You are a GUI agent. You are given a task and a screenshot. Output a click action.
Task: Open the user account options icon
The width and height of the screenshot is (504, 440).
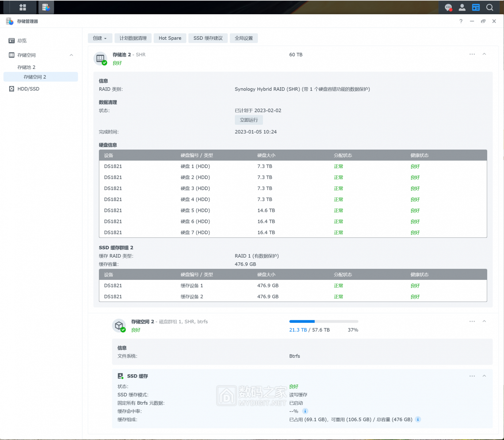pyautogui.click(x=462, y=7)
